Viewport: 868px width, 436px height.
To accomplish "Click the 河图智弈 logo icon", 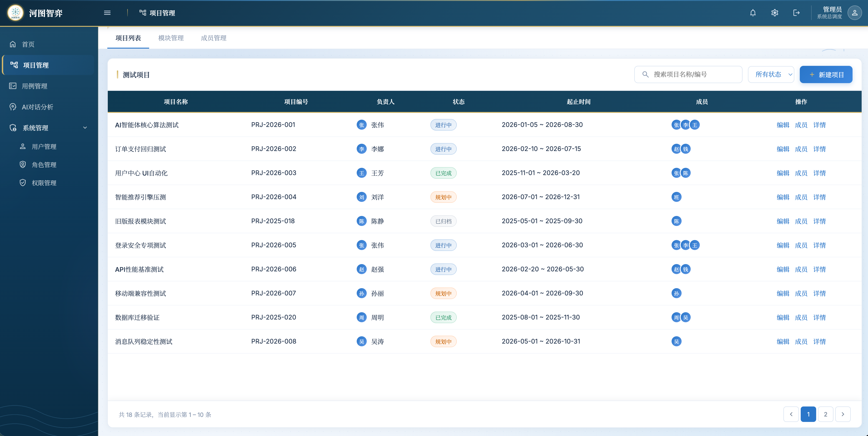I will 15,13.
